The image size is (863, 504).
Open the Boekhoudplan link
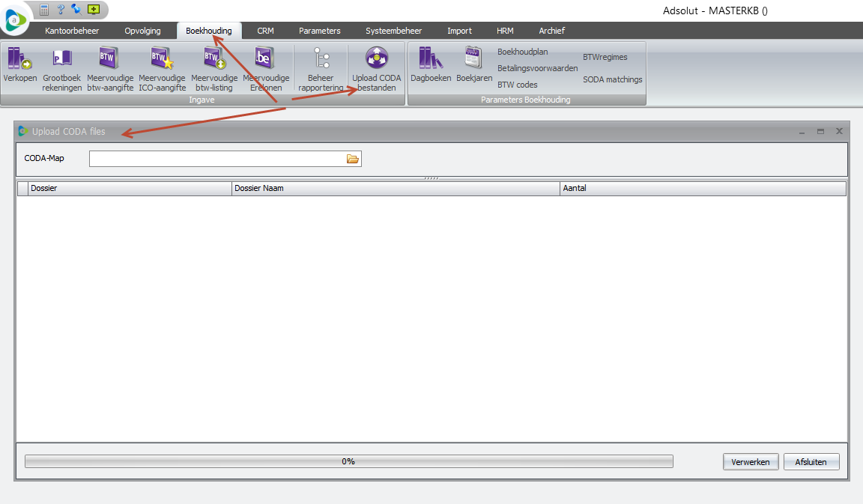522,52
